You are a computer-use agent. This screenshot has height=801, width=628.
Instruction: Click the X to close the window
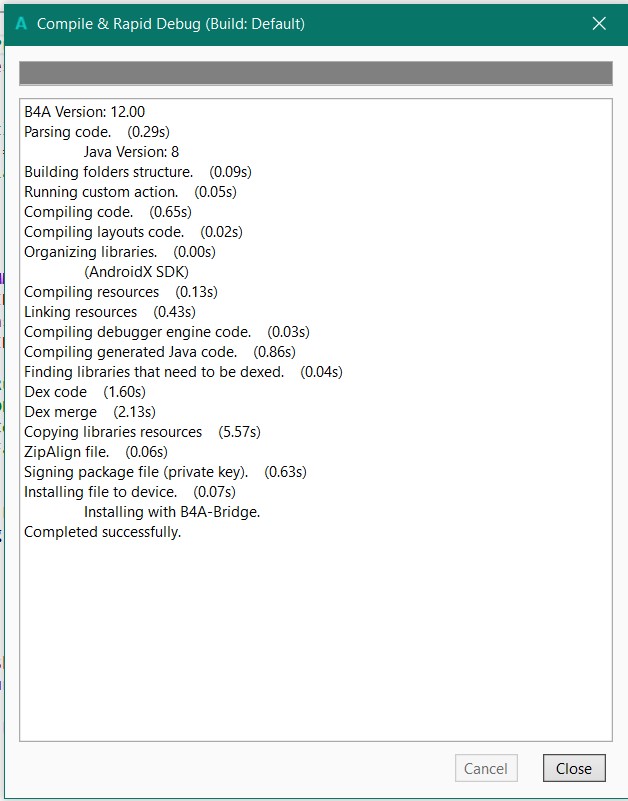598,22
